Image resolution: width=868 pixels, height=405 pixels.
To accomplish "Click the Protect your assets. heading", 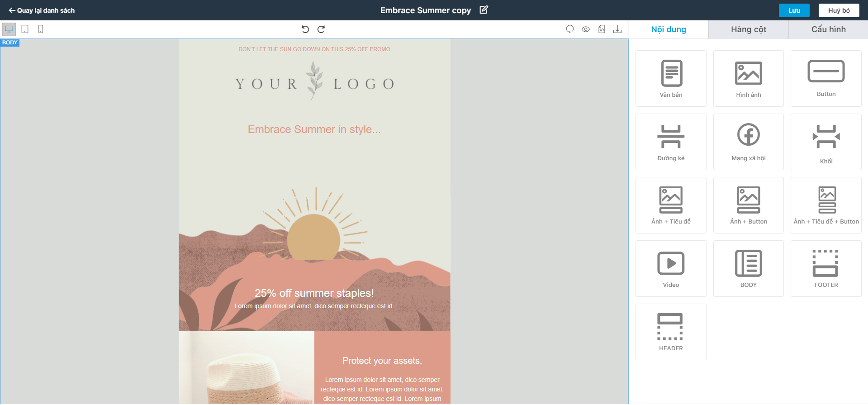I will tap(382, 361).
